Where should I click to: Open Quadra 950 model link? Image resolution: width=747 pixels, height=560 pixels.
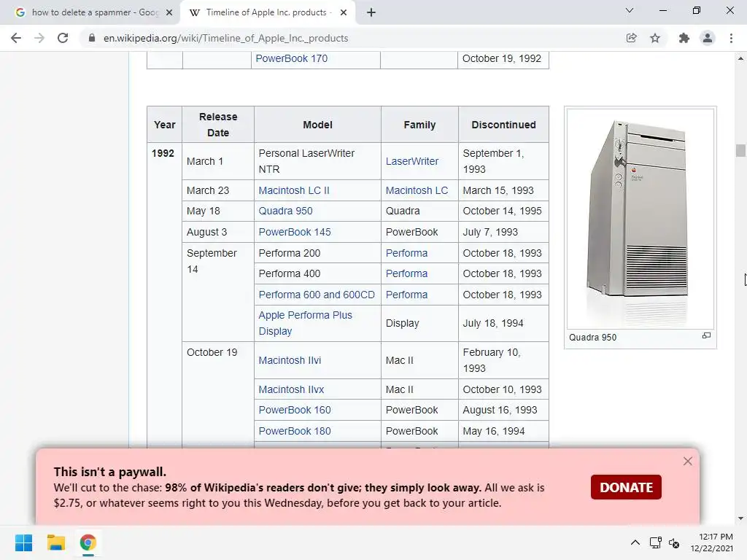pos(285,211)
